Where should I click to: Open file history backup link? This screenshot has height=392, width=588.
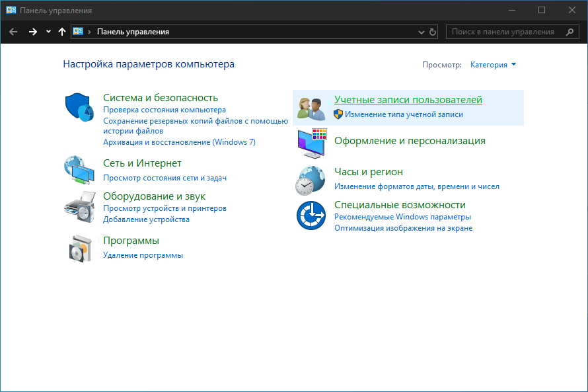pyautogui.click(x=196, y=126)
